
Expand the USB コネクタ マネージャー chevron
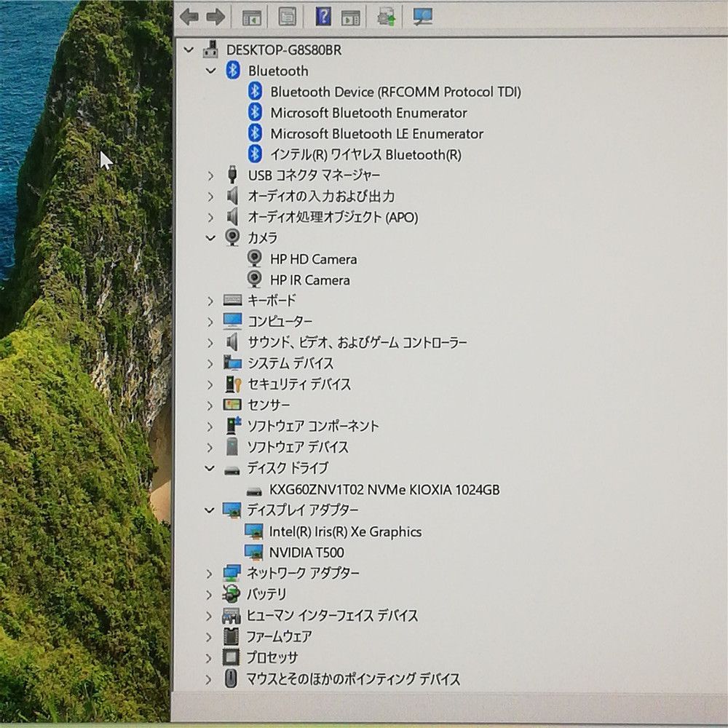(x=211, y=175)
